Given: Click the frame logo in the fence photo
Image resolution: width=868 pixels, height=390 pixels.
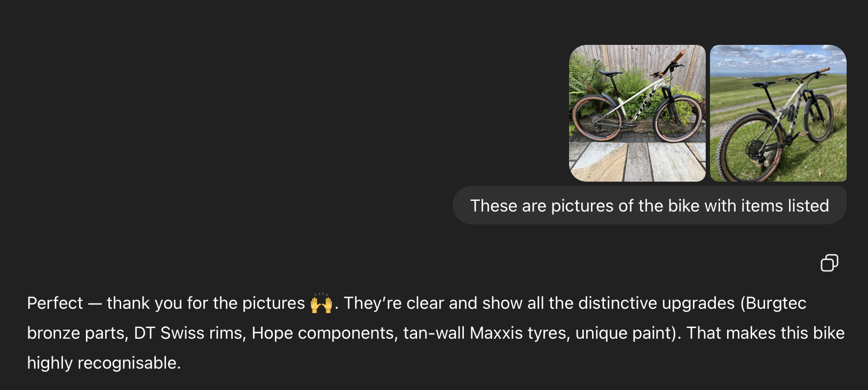Looking at the screenshot, I should tap(645, 105).
